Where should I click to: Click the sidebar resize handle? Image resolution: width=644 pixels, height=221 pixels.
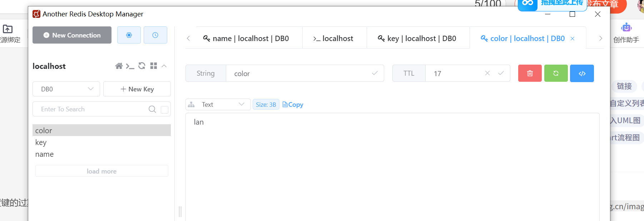(180, 211)
